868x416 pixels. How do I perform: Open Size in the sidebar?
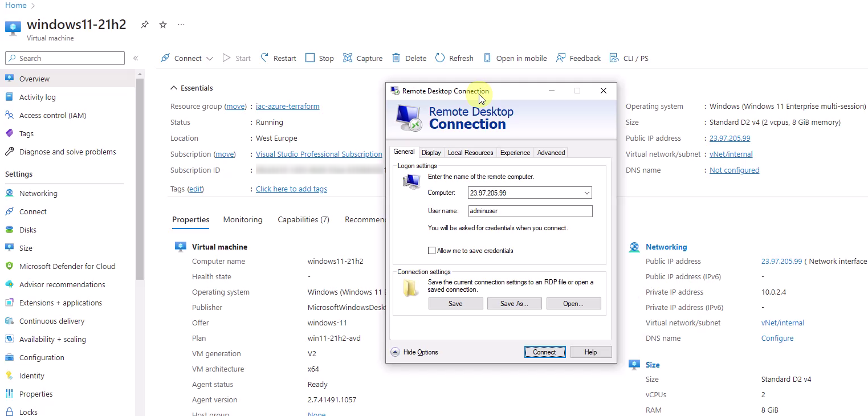click(x=67, y=248)
